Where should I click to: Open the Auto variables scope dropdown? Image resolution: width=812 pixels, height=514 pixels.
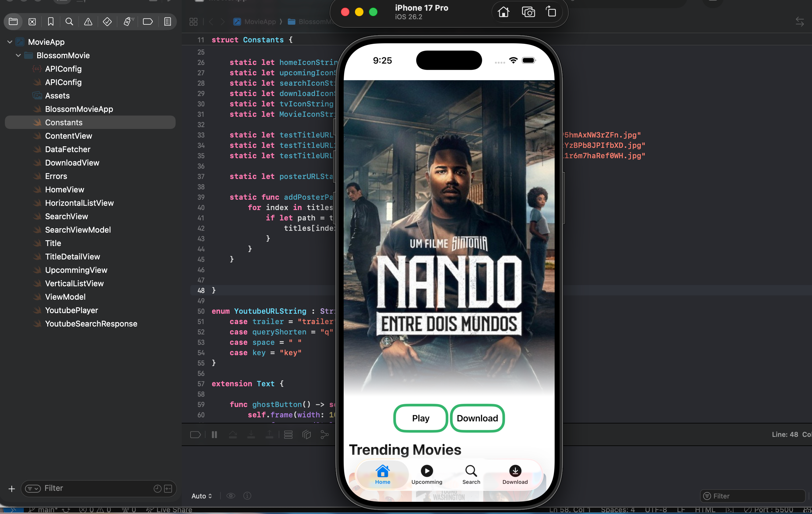click(202, 496)
